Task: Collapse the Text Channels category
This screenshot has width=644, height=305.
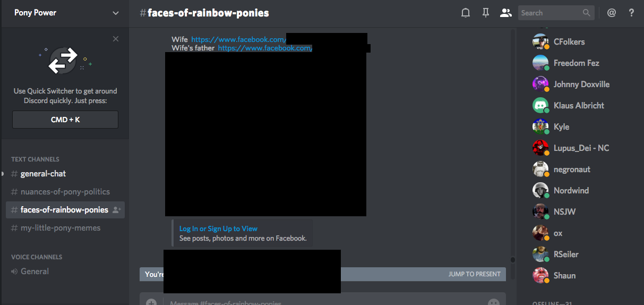Action: click(35, 159)
